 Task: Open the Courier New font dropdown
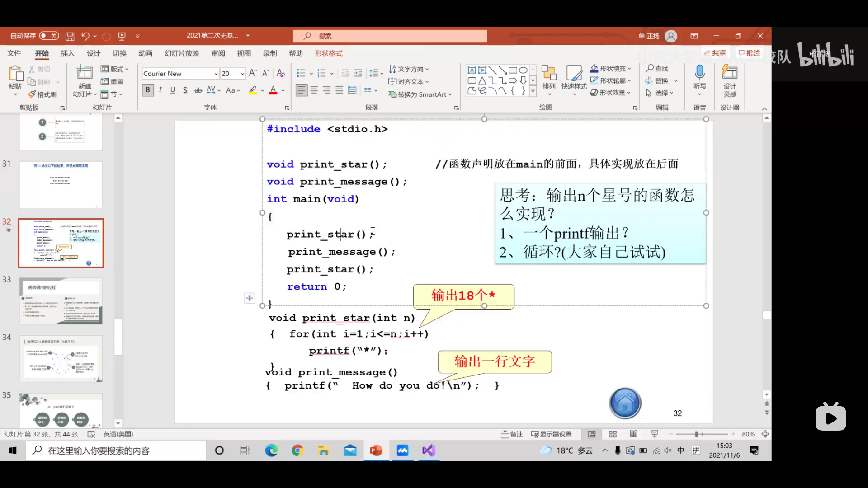(216, 74)
